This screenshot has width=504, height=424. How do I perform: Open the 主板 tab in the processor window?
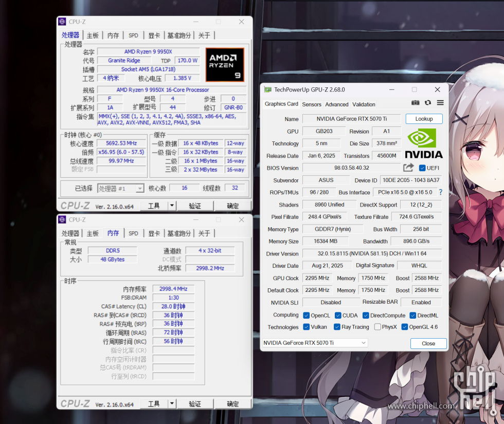[x=93, y=35]
